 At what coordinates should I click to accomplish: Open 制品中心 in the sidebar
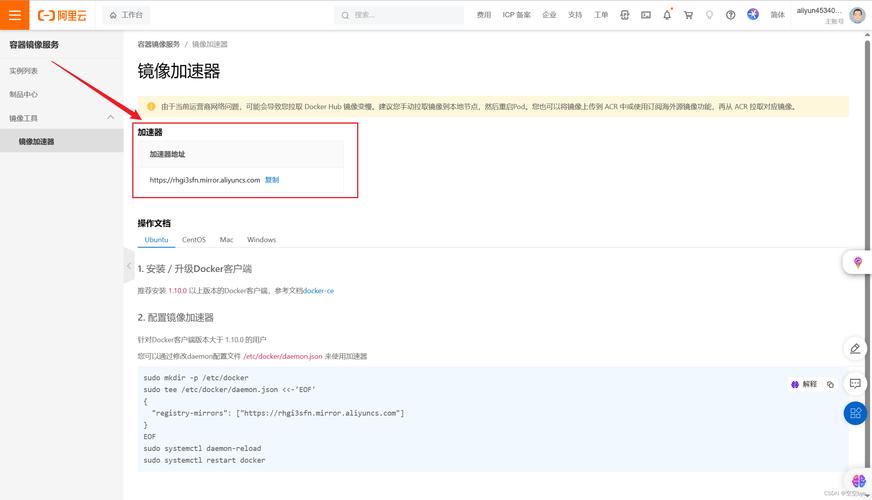(x=23, y=95)
